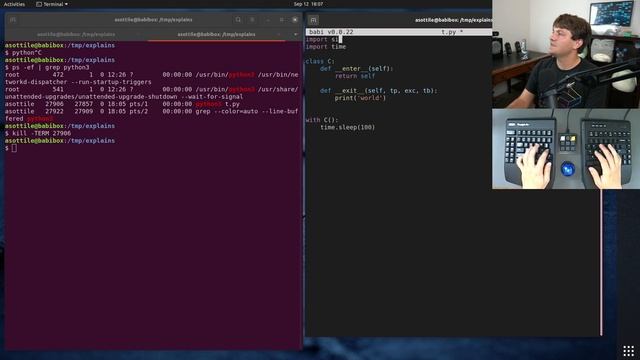Select the second active terminal tab
This screenshot has width=640, height=360.
(x=216, y=34)
